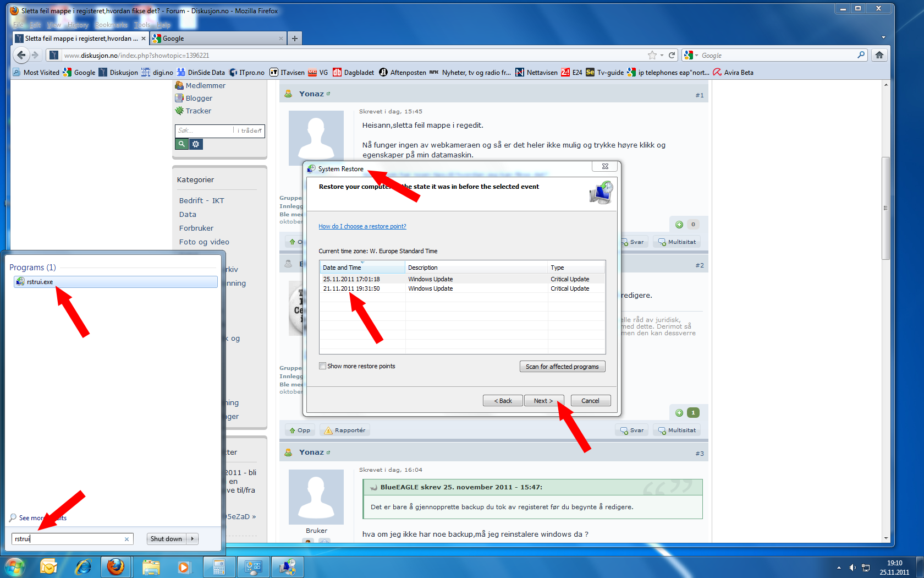Open the Windows Start orb
924x578 pixels.
(15, 567)
